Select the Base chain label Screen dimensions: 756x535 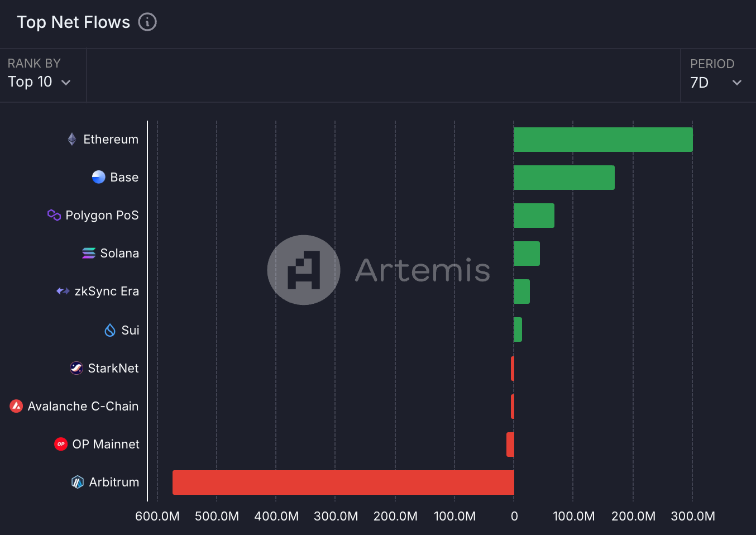124,177
